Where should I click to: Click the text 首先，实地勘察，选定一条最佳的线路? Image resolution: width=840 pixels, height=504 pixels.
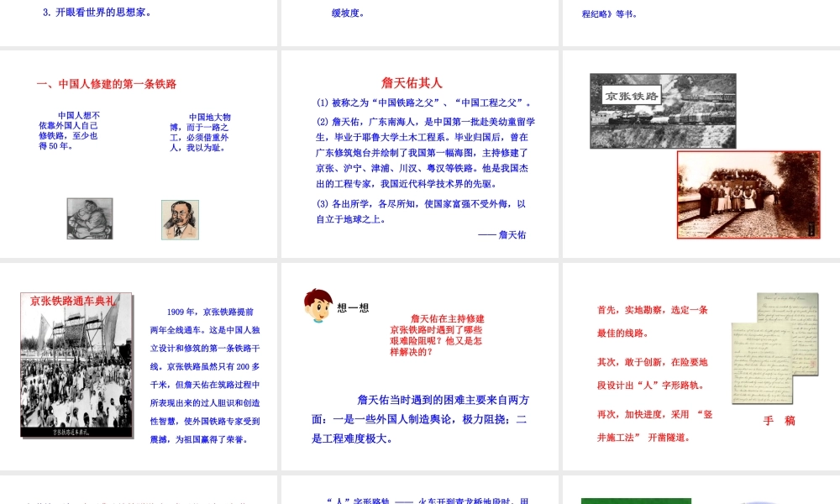653,322
